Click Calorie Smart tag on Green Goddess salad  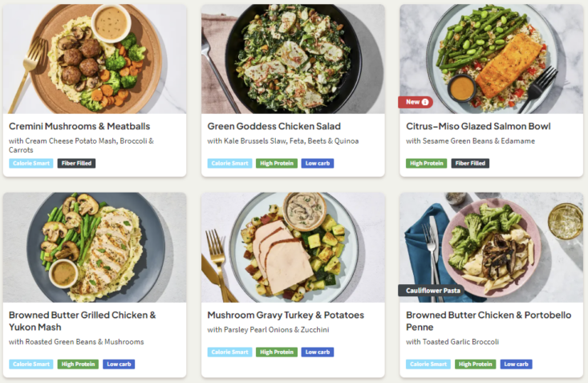[x=229, y=163]
